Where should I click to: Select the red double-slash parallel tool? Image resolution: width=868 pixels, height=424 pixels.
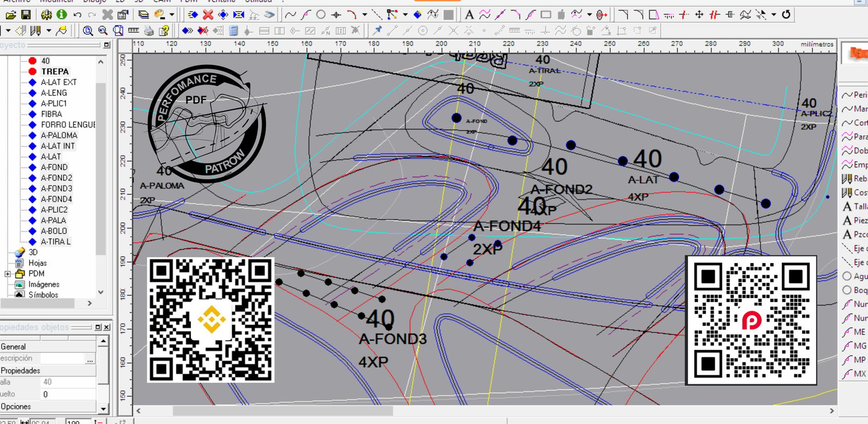click(x=715, y=14)
